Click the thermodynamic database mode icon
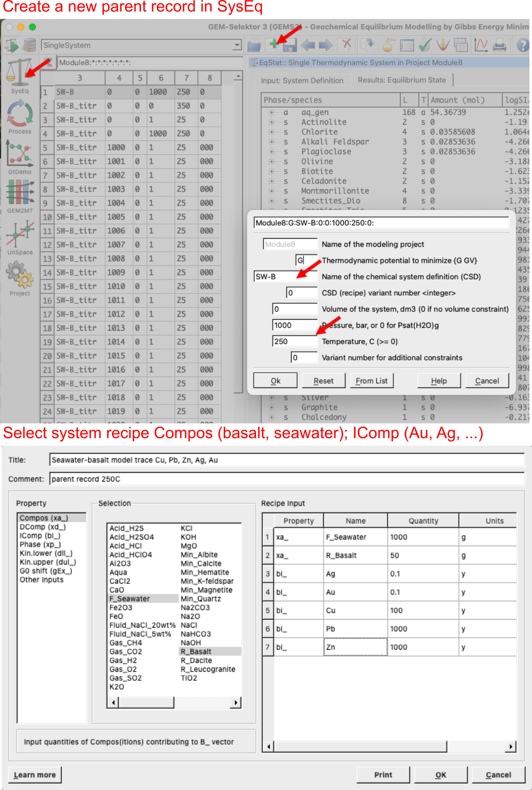 [29, 45]
